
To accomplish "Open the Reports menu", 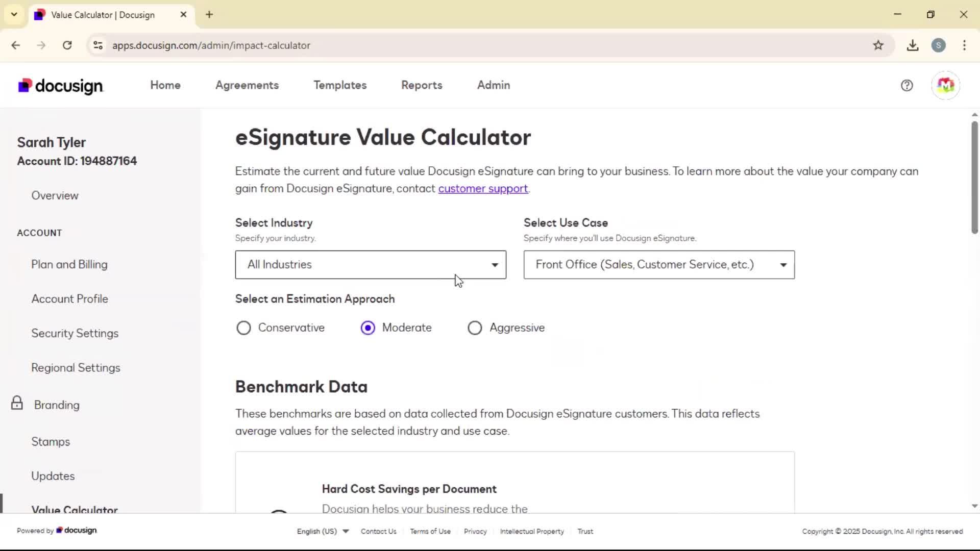I will (x=422, y=85).
